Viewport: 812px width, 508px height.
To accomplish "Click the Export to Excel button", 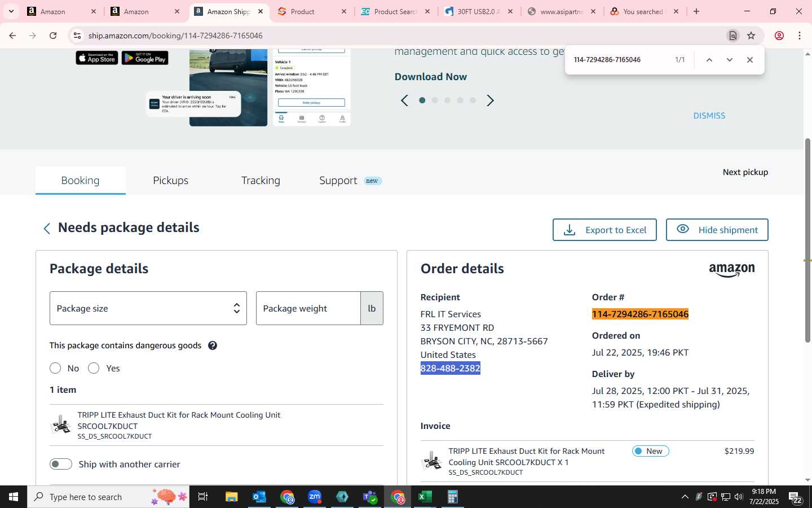I will 604,230.
